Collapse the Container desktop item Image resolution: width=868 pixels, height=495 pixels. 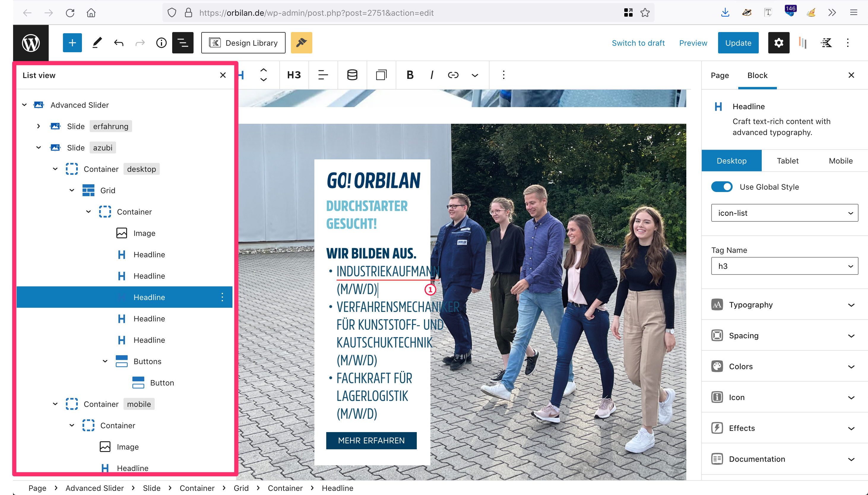point(55,169)
